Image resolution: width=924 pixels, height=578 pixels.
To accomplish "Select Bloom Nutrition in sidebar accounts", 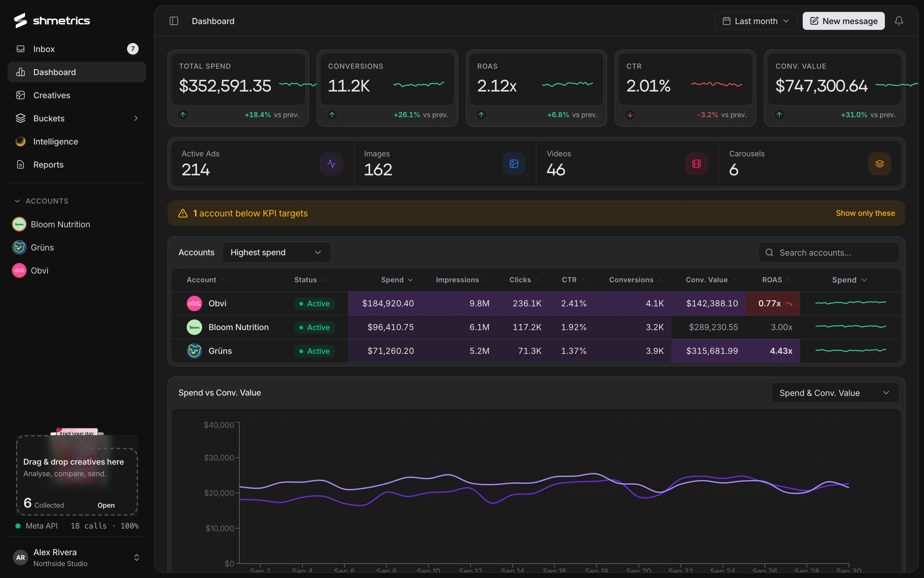I will pyautogui.click(x=77, y=224).
